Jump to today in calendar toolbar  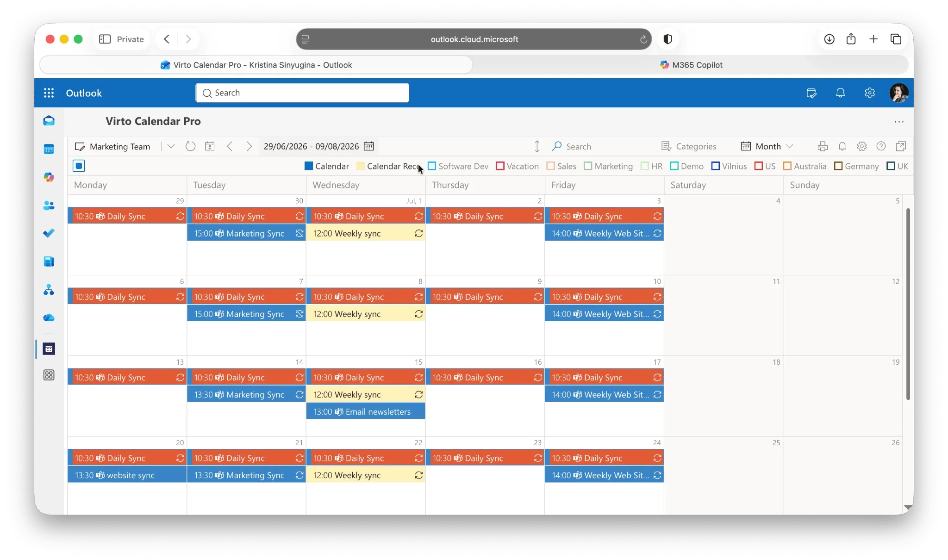click(210, 146)
